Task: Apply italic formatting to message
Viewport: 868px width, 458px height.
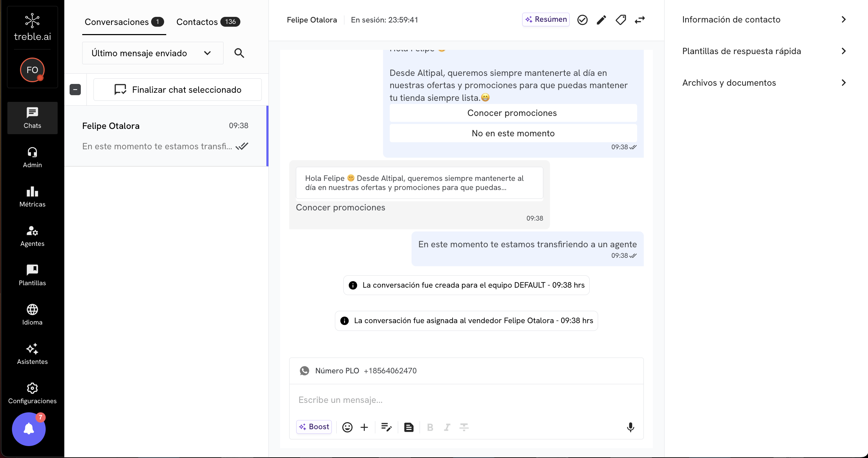Action: tap(447, 427)
